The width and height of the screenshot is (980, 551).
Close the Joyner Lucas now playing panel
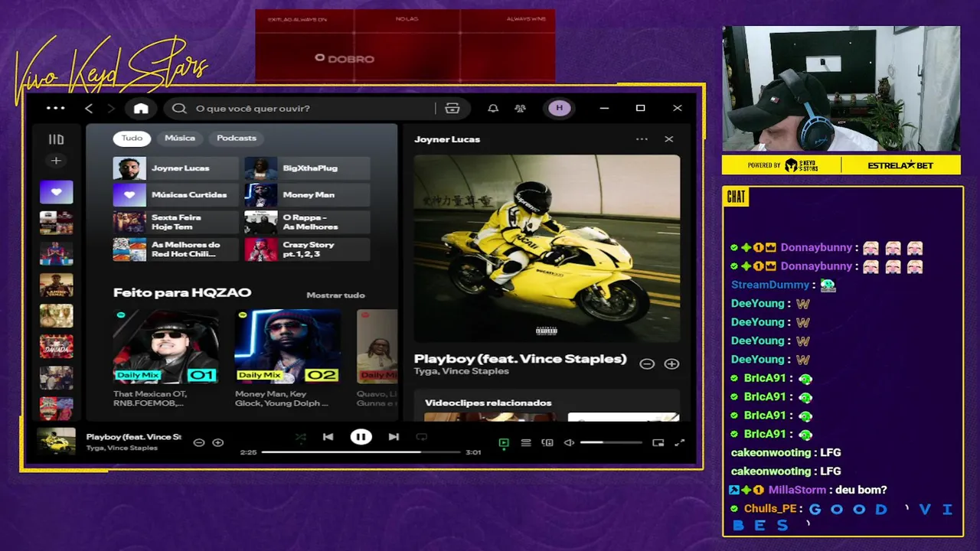coord(669,139)
